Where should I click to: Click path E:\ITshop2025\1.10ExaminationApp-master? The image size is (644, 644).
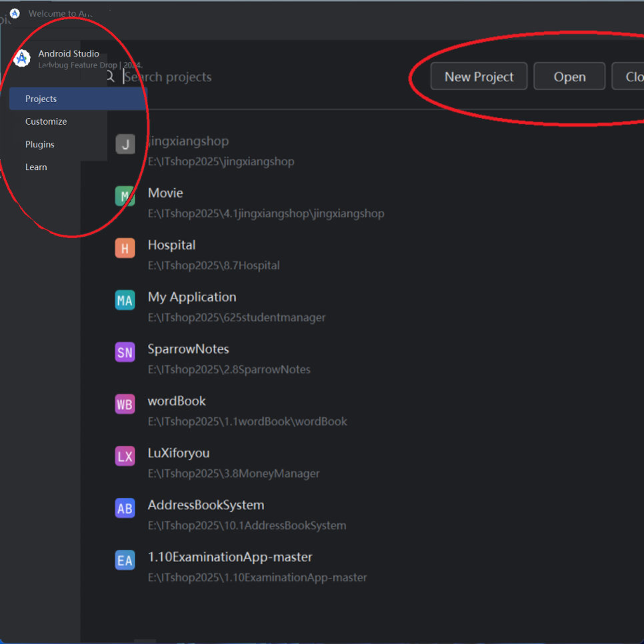257,577
